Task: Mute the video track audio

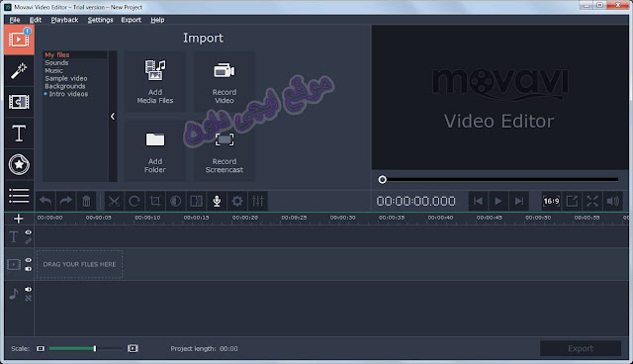Action: [x=29, y=269]
